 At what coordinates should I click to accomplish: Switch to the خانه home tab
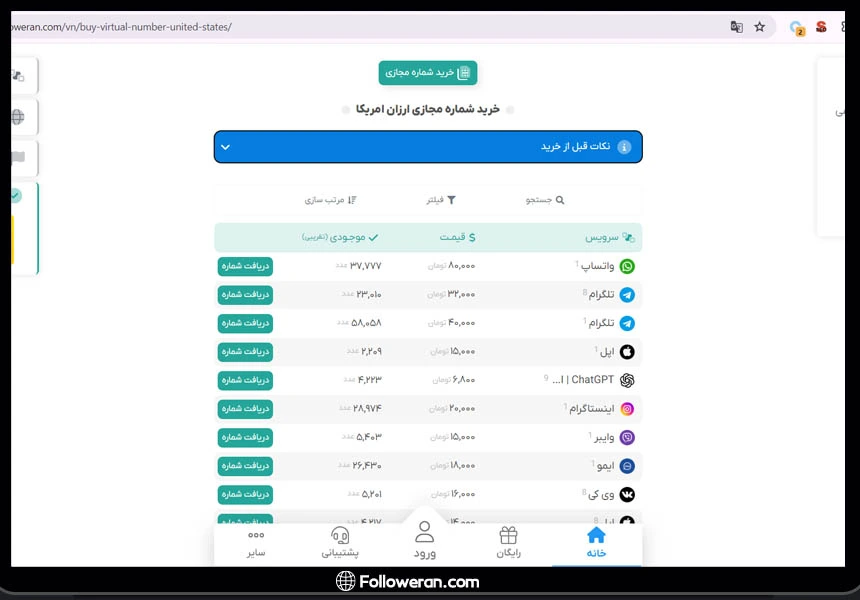pos(596,542)
